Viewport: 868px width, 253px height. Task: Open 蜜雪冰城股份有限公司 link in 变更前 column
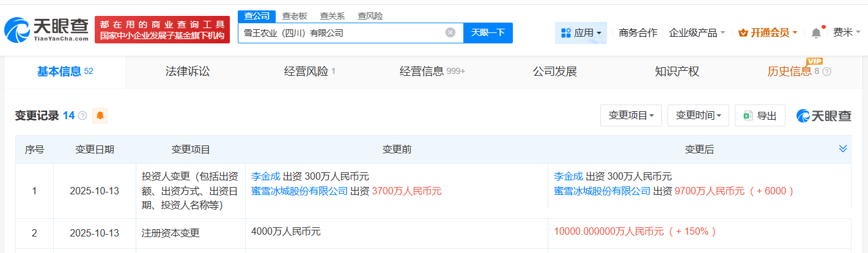(x=300, y=191)
